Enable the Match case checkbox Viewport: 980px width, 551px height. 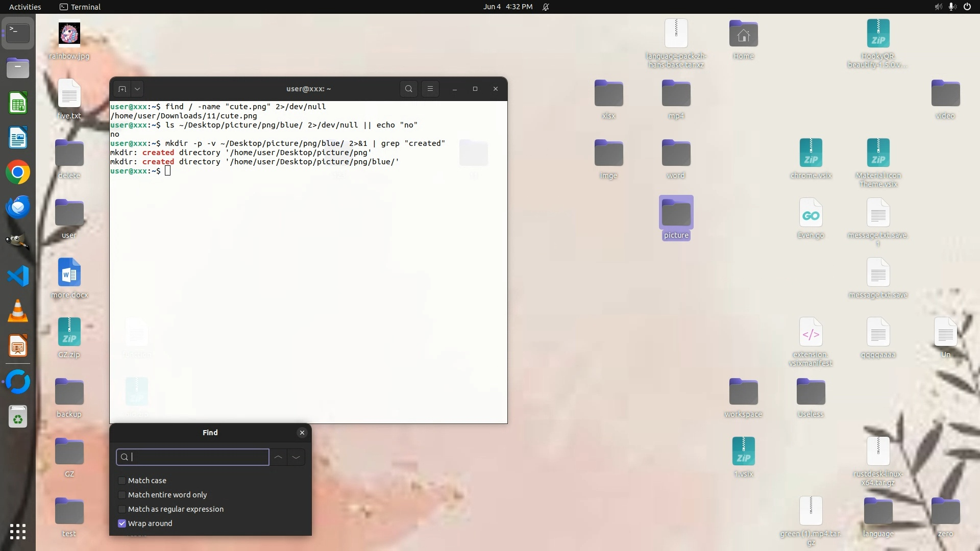pyautogui.click(x=122, y=481)
